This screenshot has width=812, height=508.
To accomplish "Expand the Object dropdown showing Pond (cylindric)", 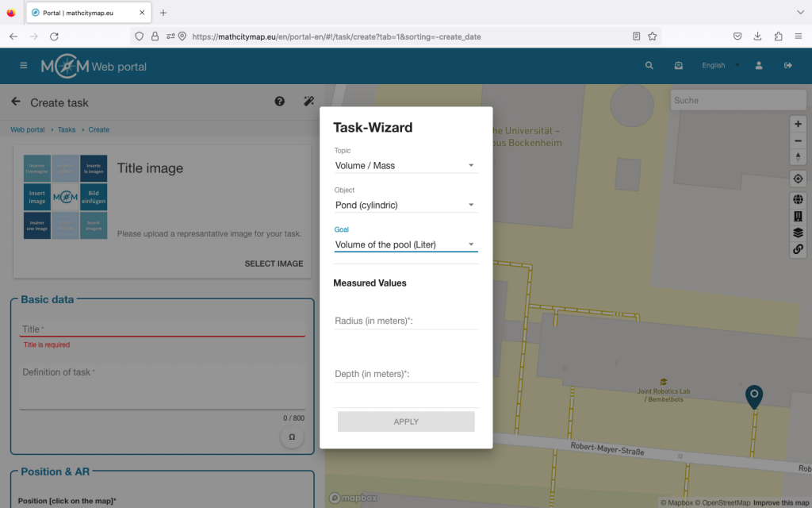I will point(405,205).
